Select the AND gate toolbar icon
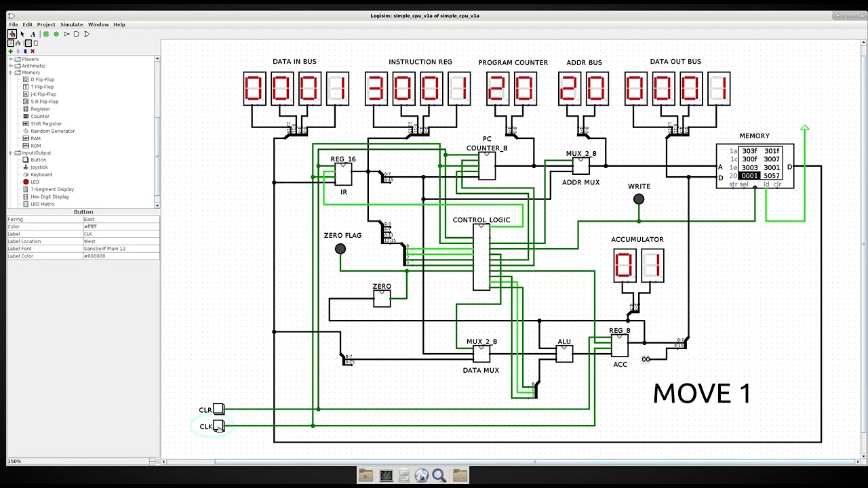868x488 pixels. coord(77,34)
